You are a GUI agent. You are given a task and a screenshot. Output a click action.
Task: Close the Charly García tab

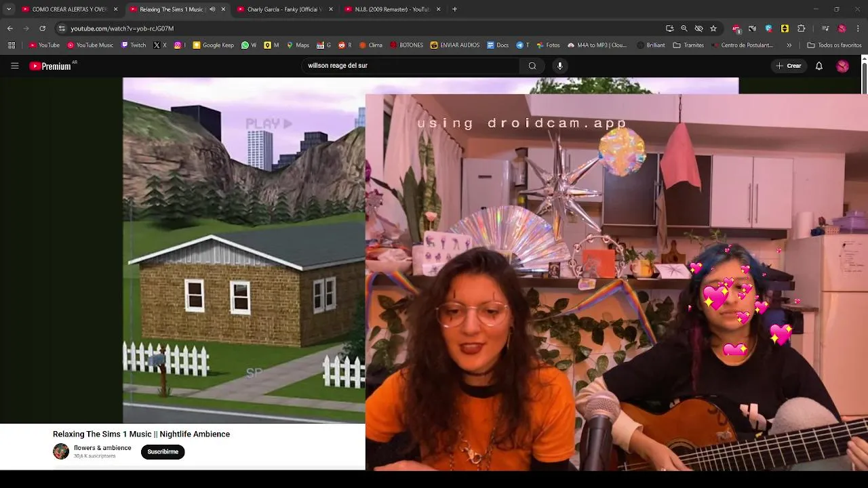[331, 9]
